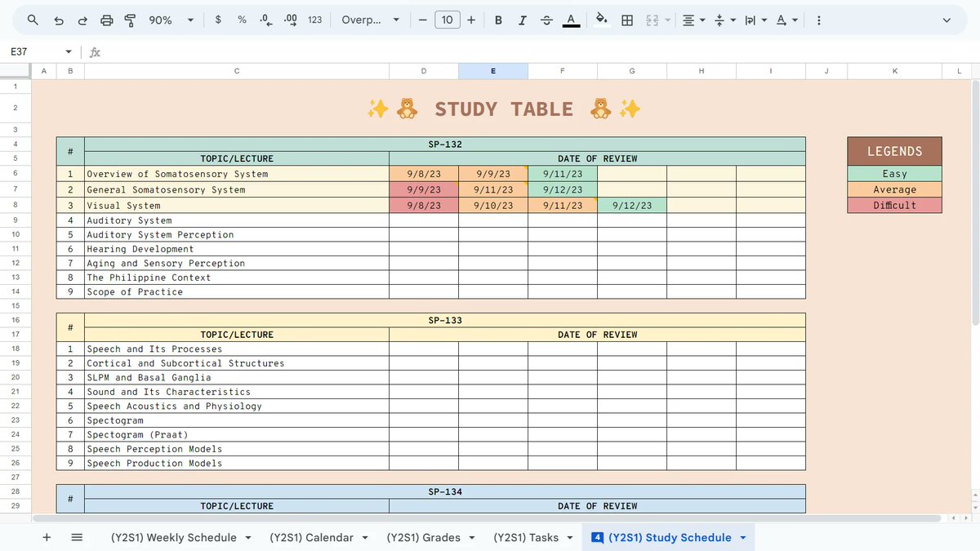Screen dimensions: 980x551
Task: Collapse the toolbar with the chevron
Action: coord(947,20)
